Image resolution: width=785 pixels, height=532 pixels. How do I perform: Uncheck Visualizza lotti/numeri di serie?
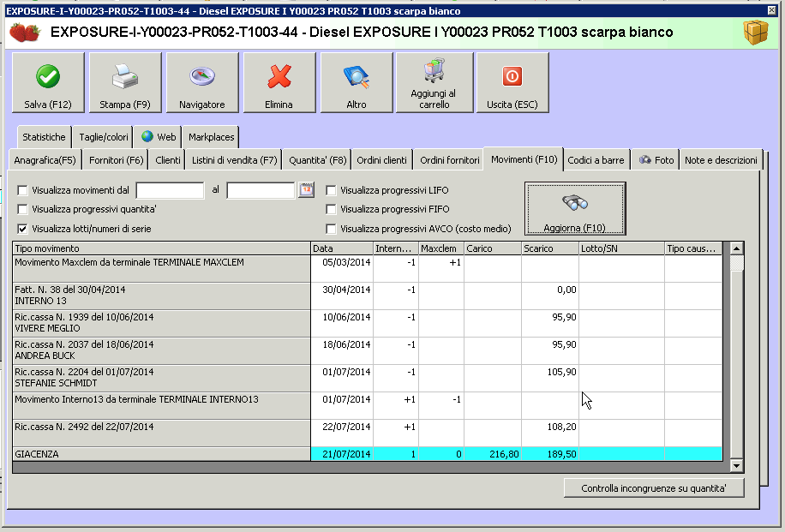[x=22, y=229]
